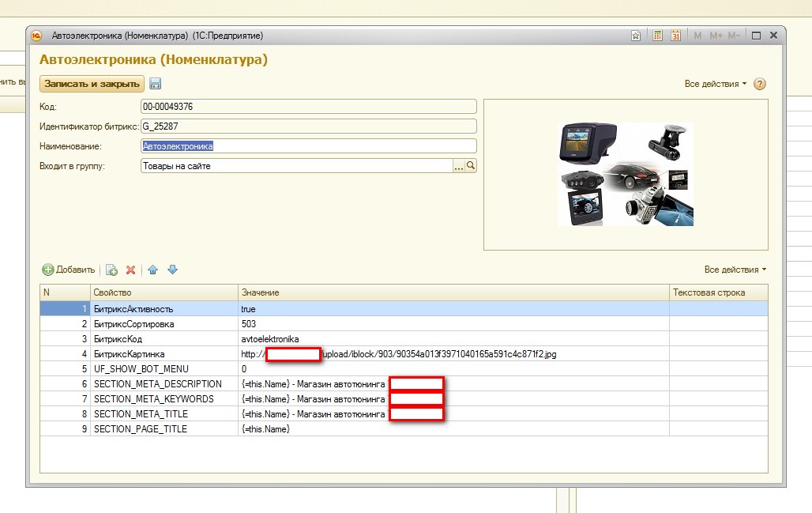Image resolution: width=812 pixels, height=513 pixels.
Task: Click the copy row icon in table toolbar
Action: coord(111,270)
